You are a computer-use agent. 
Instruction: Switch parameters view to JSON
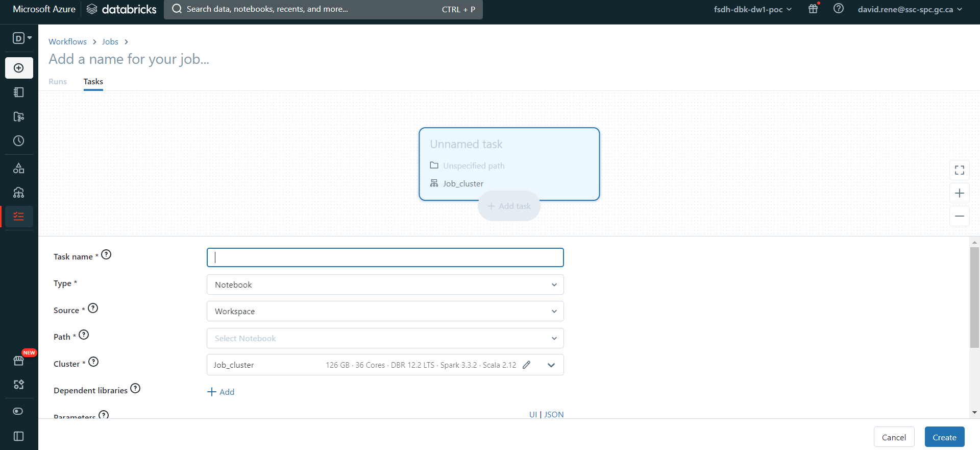click(x=554, y=414)
